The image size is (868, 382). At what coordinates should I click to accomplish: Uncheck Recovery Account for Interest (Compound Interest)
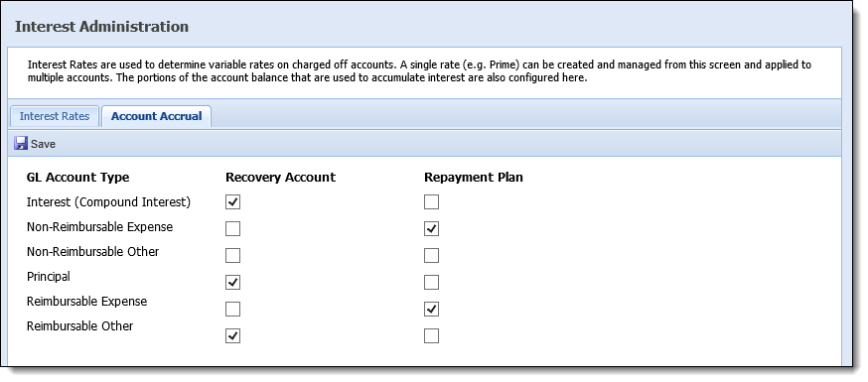[233, 202]
